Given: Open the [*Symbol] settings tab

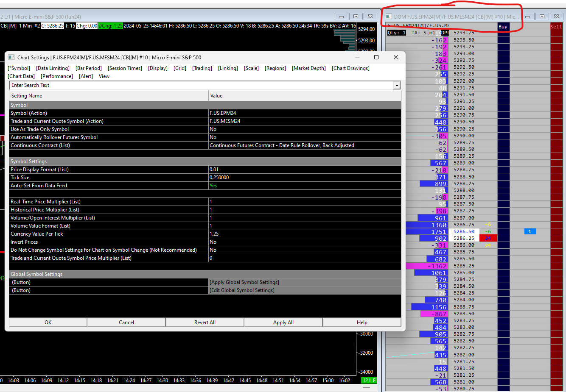Looking at the screenshot, I should pos(19,68).
